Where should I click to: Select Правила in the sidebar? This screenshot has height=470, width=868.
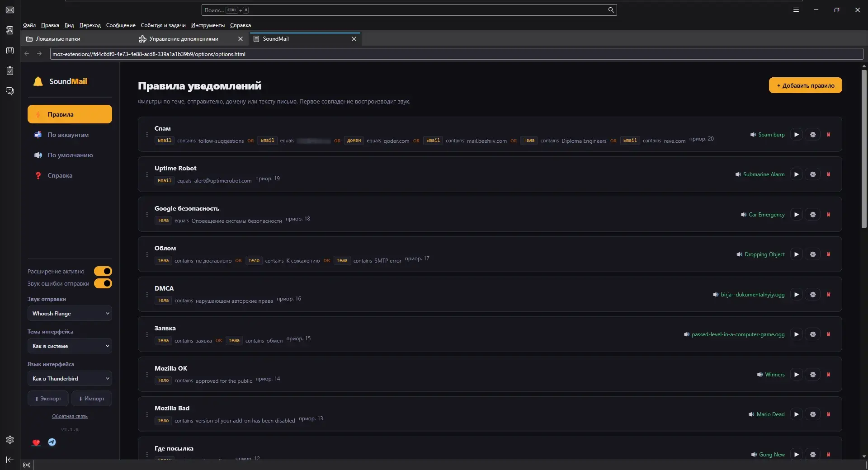point(70,114)
